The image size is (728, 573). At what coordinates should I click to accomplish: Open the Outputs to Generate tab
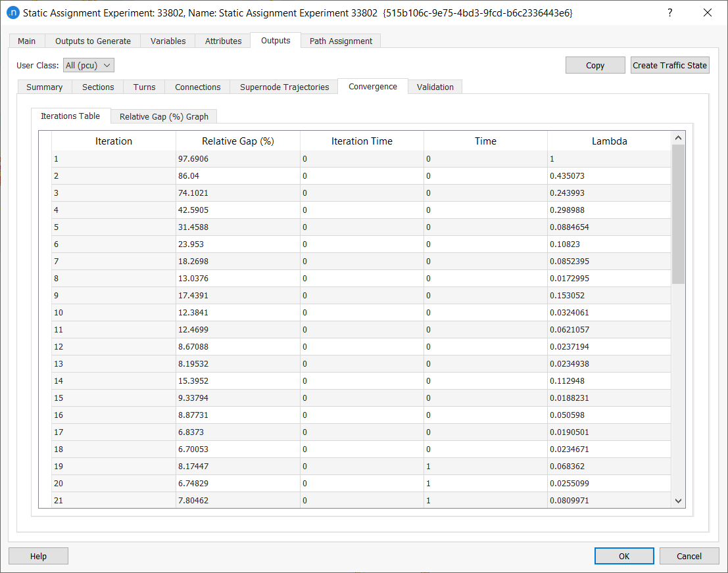pos(93,41)
